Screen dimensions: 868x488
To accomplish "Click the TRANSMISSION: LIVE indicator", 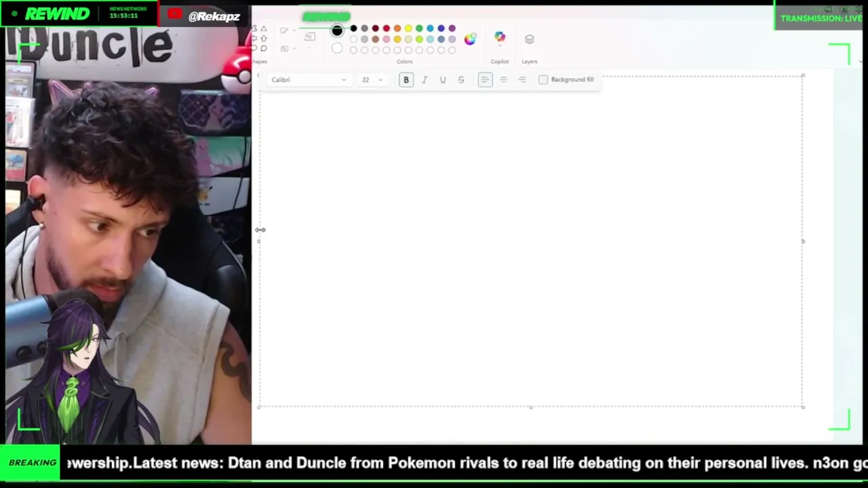I will click(821, 18).
